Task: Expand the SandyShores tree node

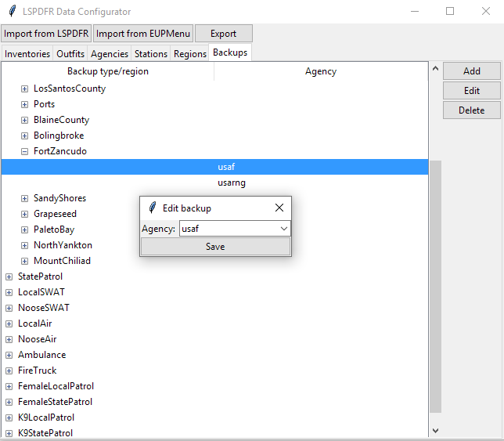Action: coord(24,198)
